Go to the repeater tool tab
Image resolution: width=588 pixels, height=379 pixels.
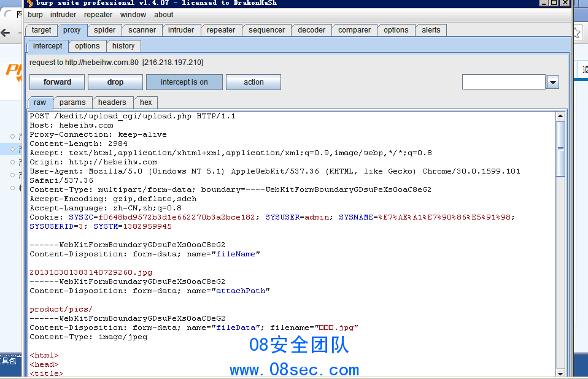[221, 30]
